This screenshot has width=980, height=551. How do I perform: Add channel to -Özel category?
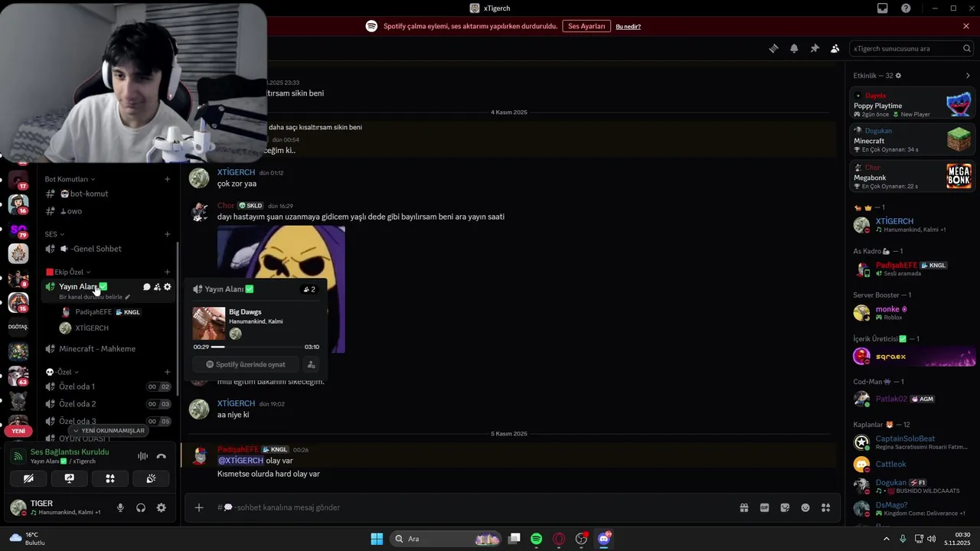(x=168, y=372)
